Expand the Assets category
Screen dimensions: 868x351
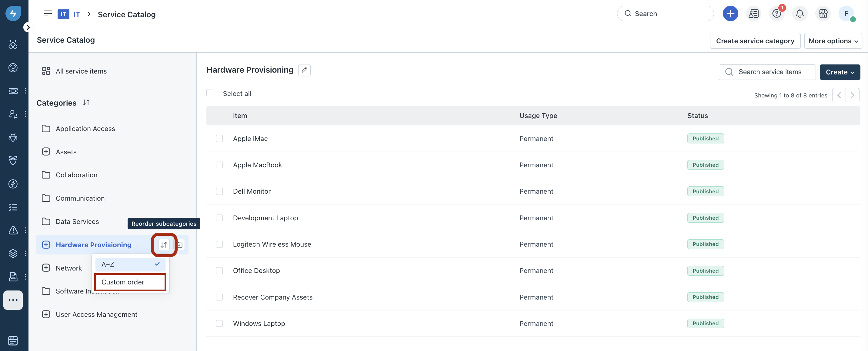46,152
